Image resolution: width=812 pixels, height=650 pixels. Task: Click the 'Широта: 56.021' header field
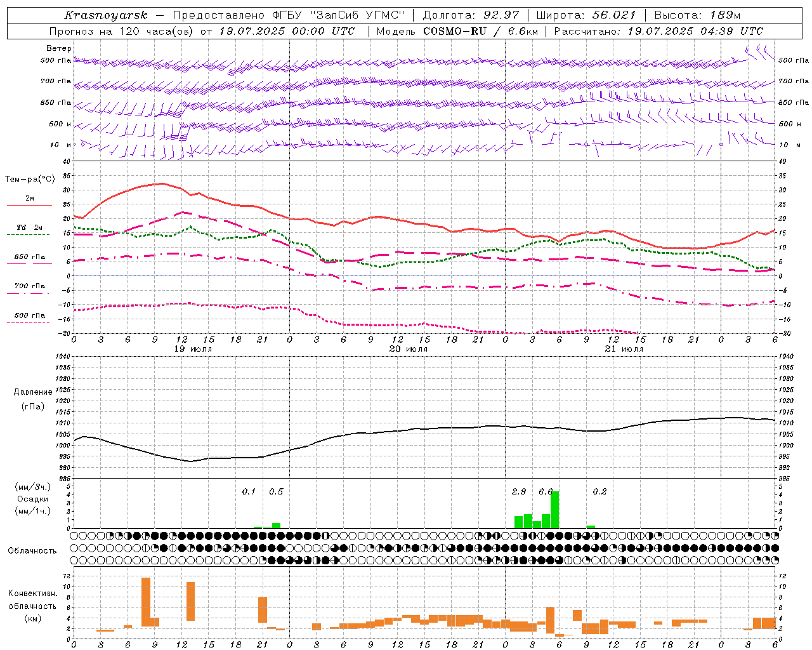[x=586, y=15]
